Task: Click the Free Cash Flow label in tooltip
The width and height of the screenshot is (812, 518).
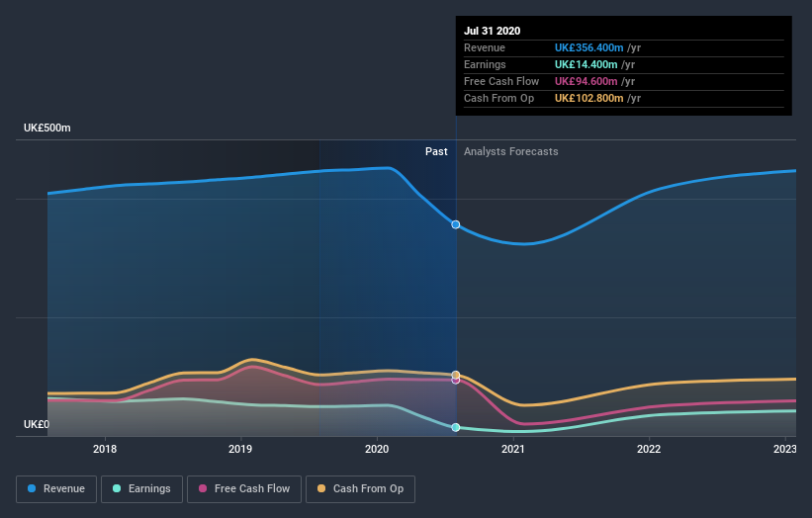Action: [501, 82]
